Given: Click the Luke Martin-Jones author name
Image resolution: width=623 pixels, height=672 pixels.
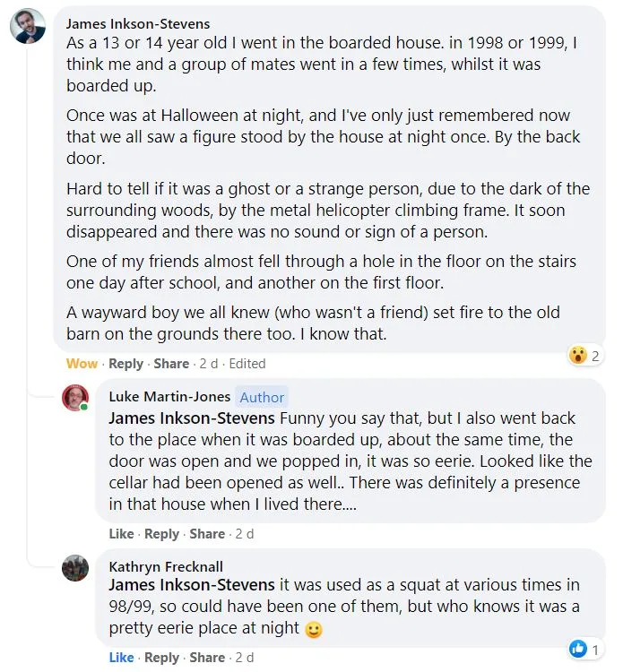Looking at the screenshot, I should click(x=169, y=397).
